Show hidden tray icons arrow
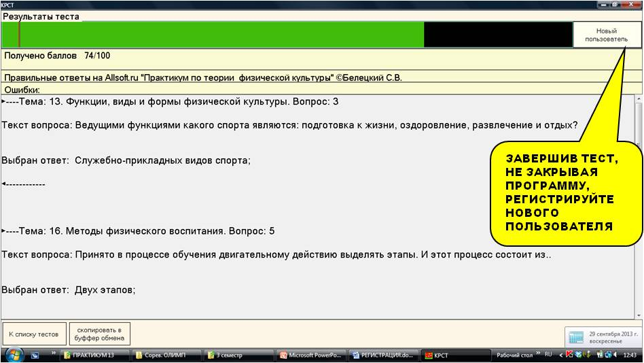The height and width of the screenshot is (363, 644). pyautogui.click(x=561, y=356)
